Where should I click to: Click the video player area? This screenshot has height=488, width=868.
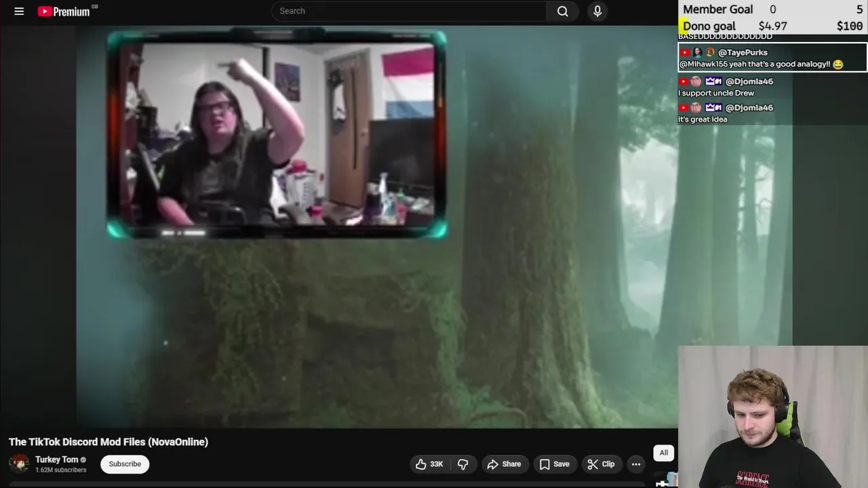tap(339, 227)
